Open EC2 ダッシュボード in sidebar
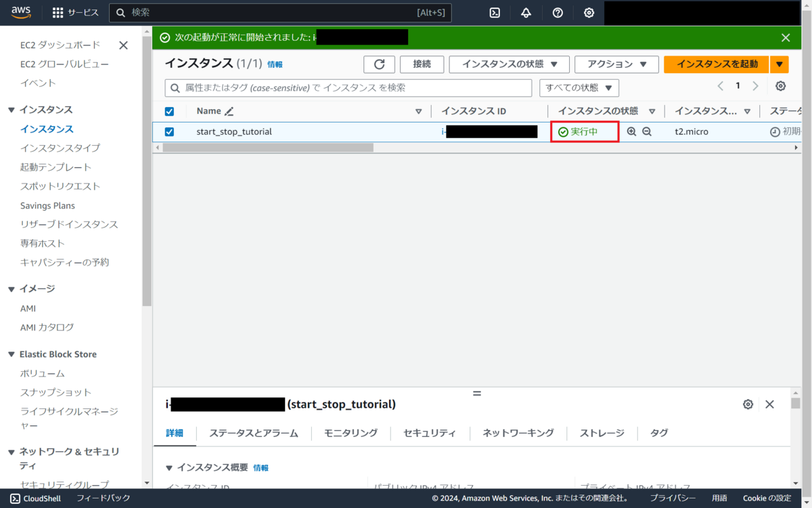This screenshot has height=508, width=812. point(60,45)
